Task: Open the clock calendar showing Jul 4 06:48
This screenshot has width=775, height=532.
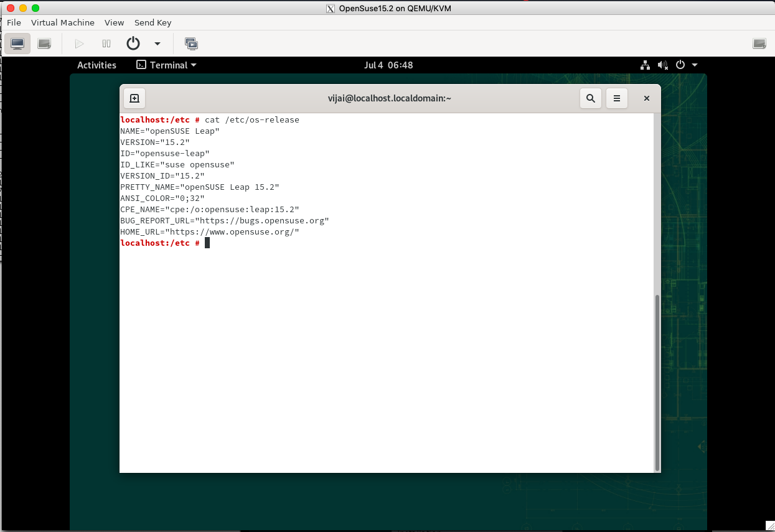Action: click(388, 65)
